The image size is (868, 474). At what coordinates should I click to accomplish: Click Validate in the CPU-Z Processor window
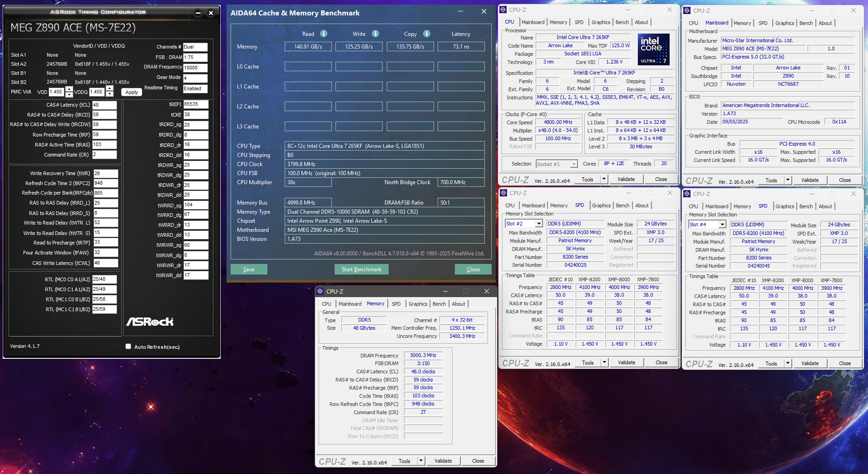(626, 179)
